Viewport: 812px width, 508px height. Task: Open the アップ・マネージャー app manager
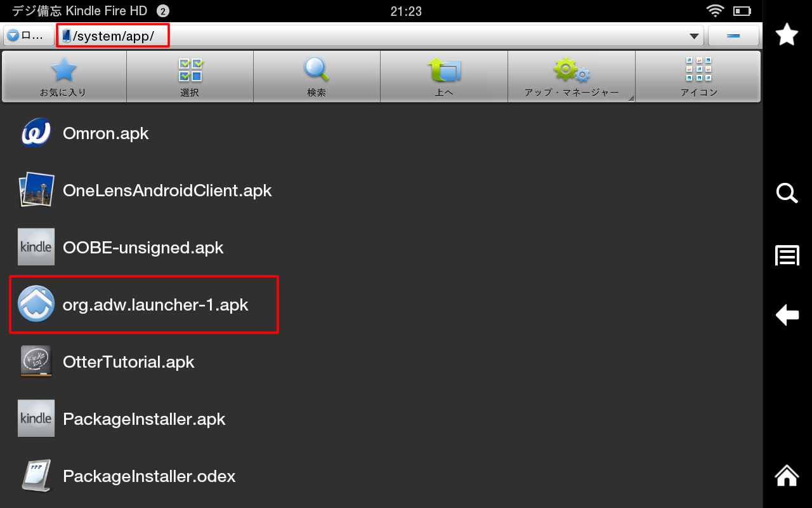pyautogui.click(x=572, y=77)
